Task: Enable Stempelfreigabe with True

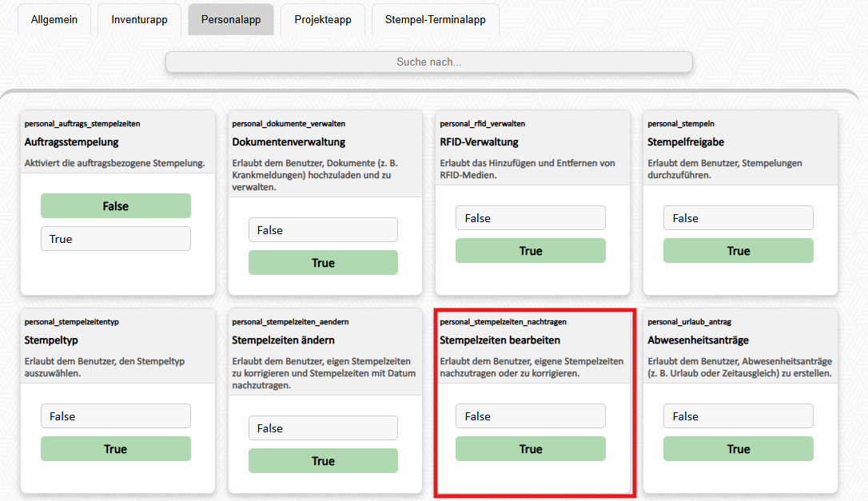Action: pyautogui.click(x=739, y=251)
